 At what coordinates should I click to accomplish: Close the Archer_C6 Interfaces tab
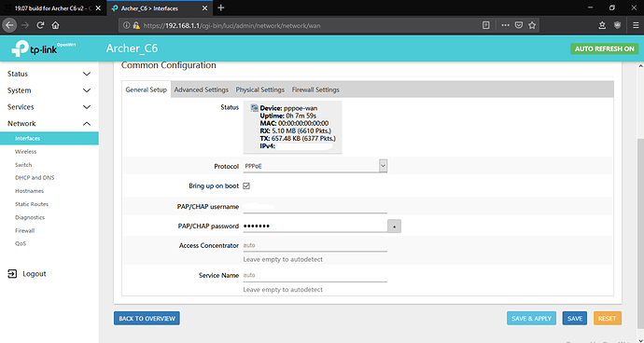pos(204,8)
